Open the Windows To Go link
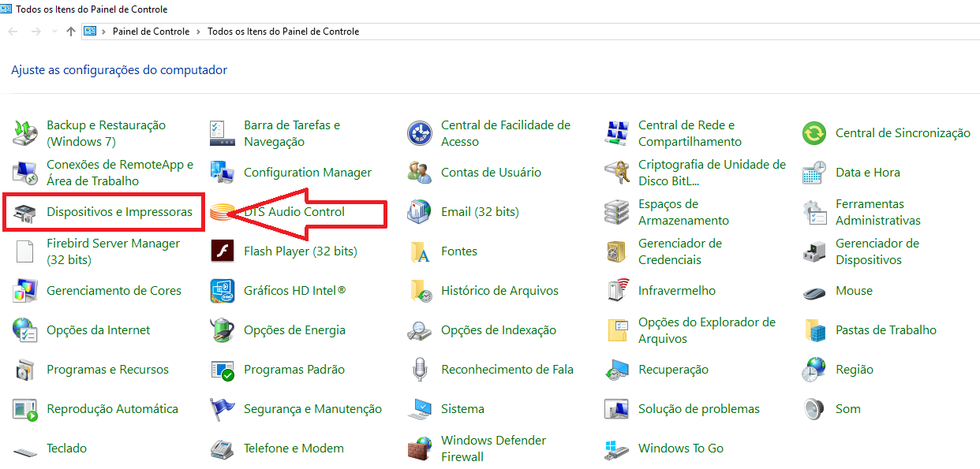 click(x=681, y=449)
